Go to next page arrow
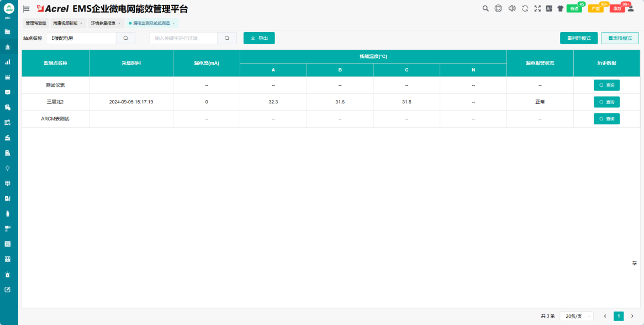644x325 pixels. [632, 316]
